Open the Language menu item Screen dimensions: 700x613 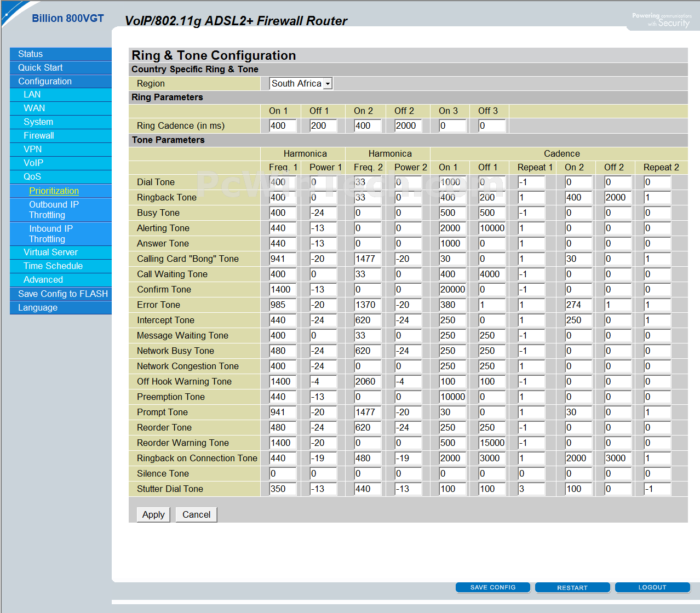(x=61, y=308)
